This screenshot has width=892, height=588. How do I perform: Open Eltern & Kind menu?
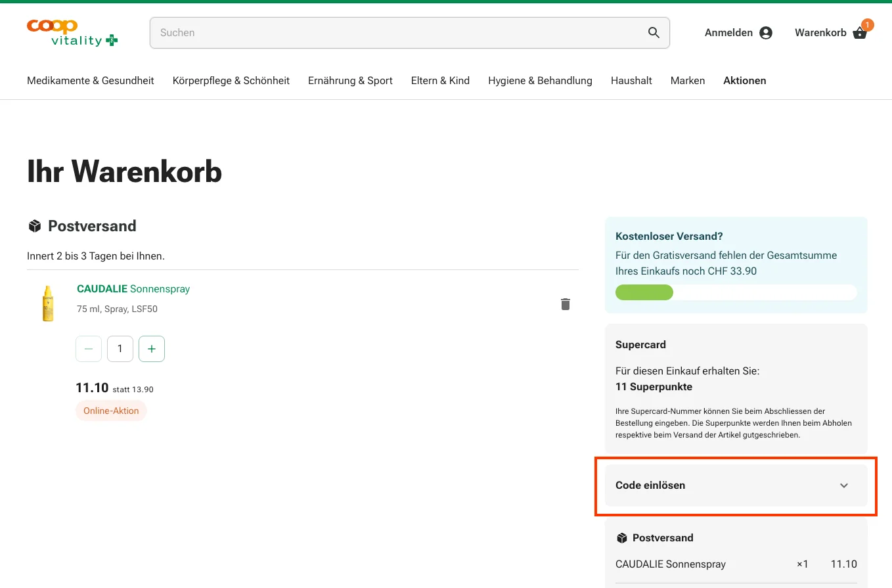click(440, 81)
